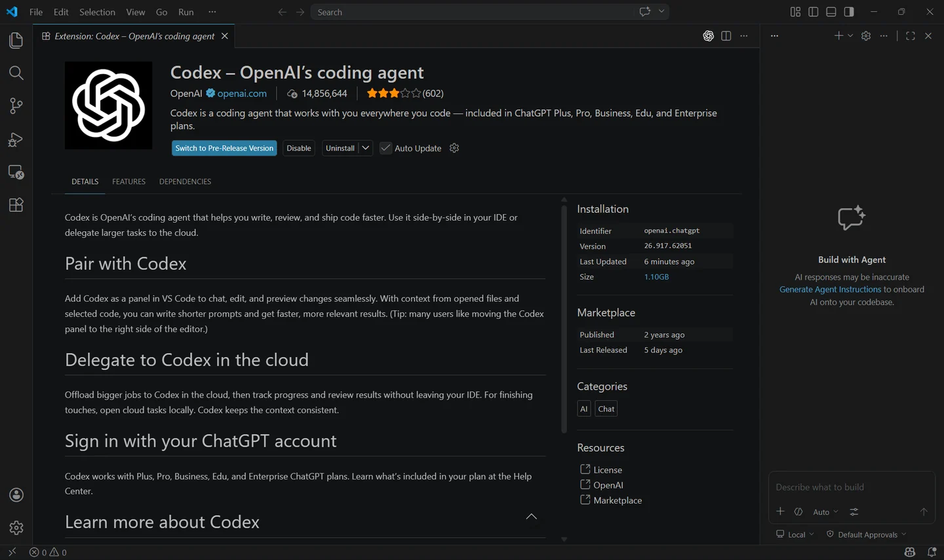Open the Accounts menu icon
This screenshot has width=944, height=560.
[x=16, y=495]
